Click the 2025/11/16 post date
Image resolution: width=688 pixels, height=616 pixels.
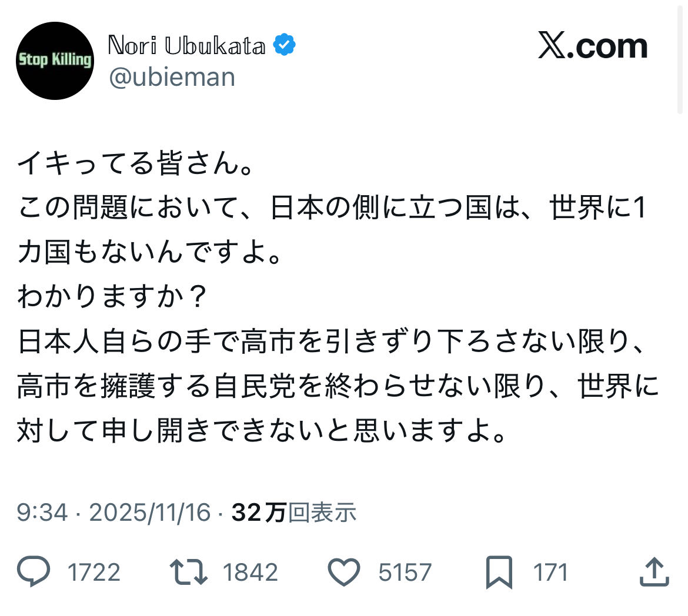[149, 513]
